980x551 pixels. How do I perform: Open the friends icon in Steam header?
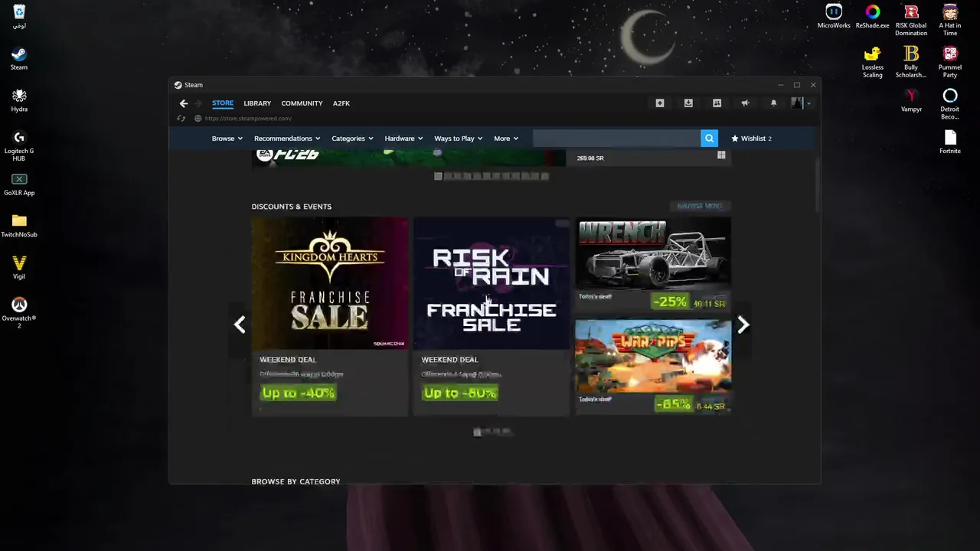(717, 103)
